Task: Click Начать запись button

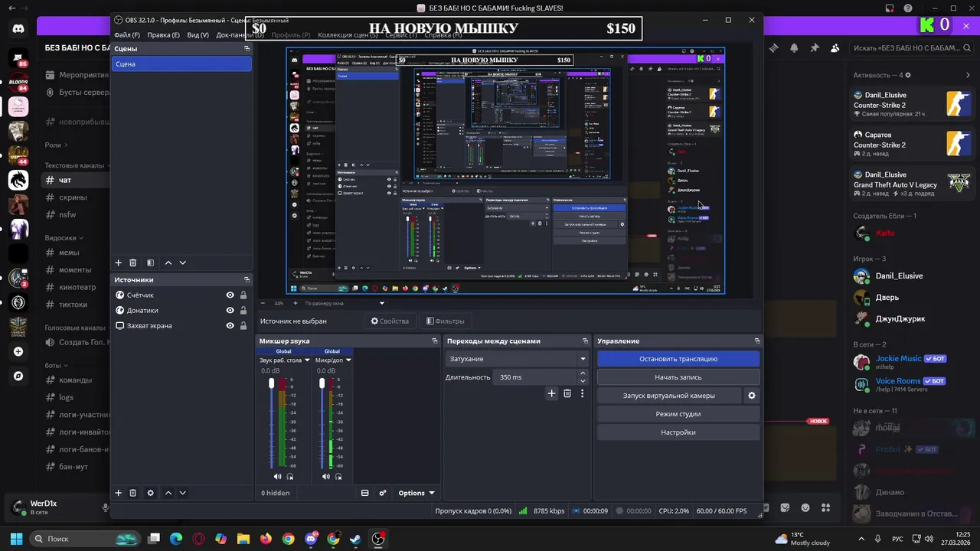Action: tap(678, 377)
